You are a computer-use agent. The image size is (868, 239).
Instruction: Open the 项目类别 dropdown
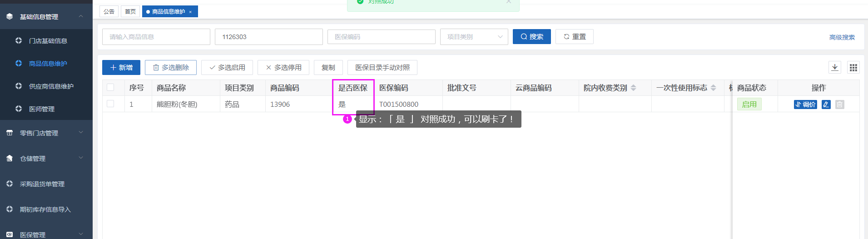[x=474, y=37]
